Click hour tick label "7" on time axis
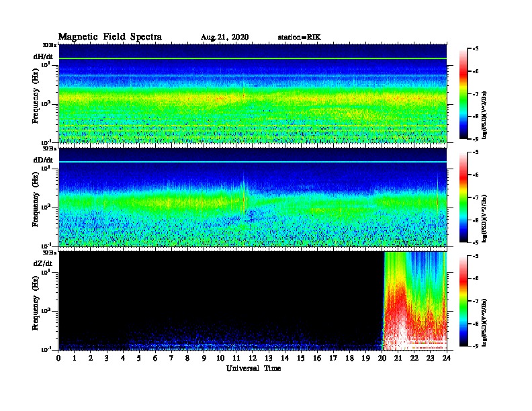The width and height of the screenshot is (532, 411). (x=171, y=358)
